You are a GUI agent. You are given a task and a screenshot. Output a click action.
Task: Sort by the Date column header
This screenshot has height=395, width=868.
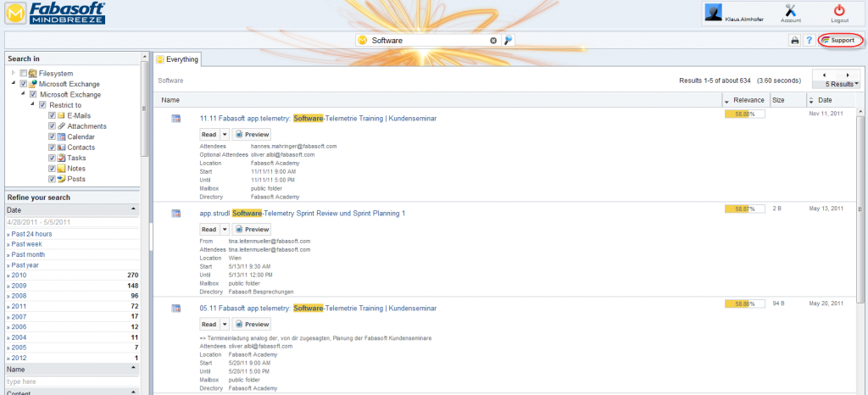coord(825,100)
